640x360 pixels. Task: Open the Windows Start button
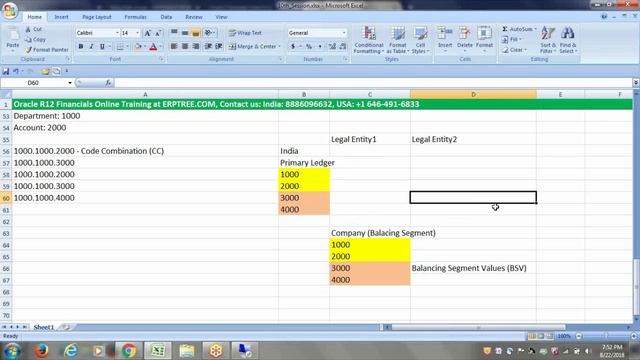12,351
